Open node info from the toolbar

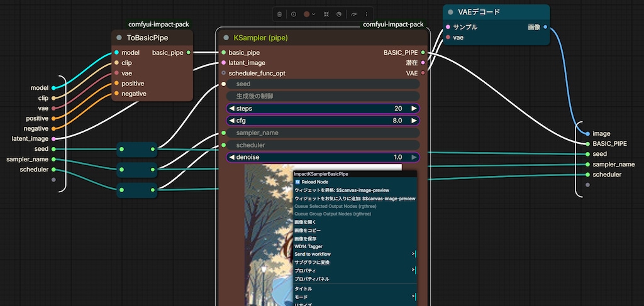(x=294, y=14)
